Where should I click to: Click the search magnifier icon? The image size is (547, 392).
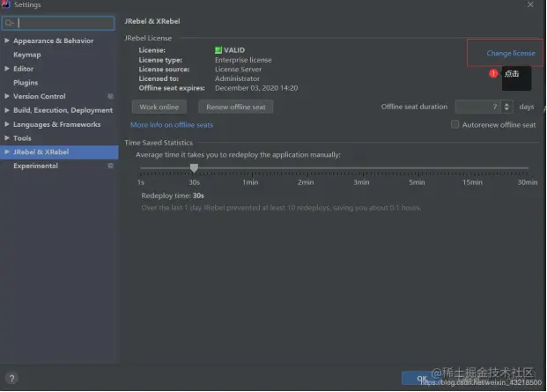[9, 23]
